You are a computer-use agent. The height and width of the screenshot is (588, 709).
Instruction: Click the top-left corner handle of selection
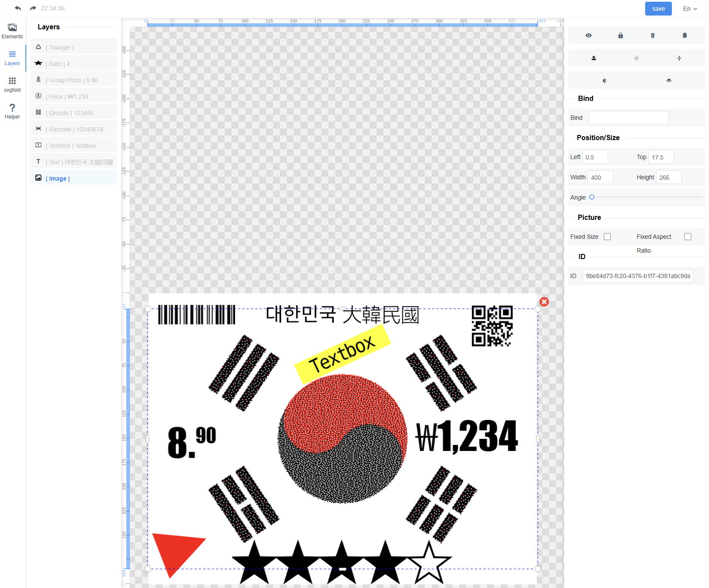(x=148, y=309)
